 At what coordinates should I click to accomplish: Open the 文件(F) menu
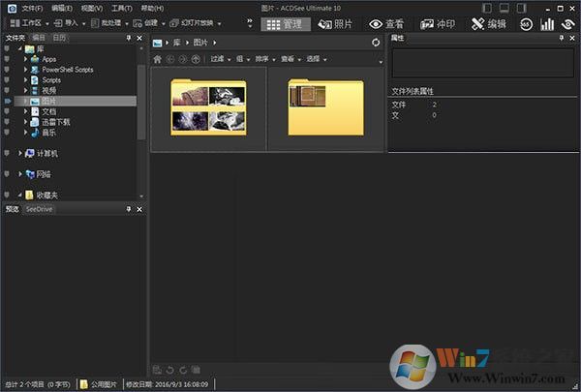coord(32,7)
